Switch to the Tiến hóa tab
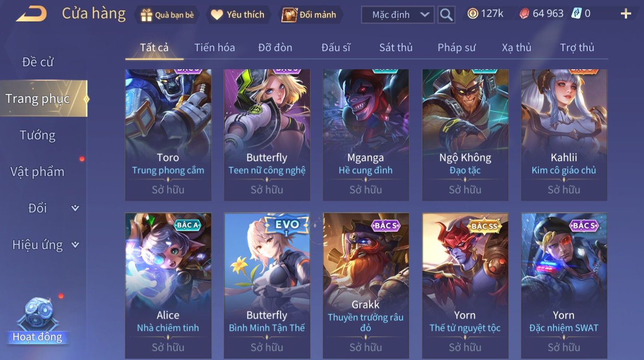 click(x=215, y=47)
